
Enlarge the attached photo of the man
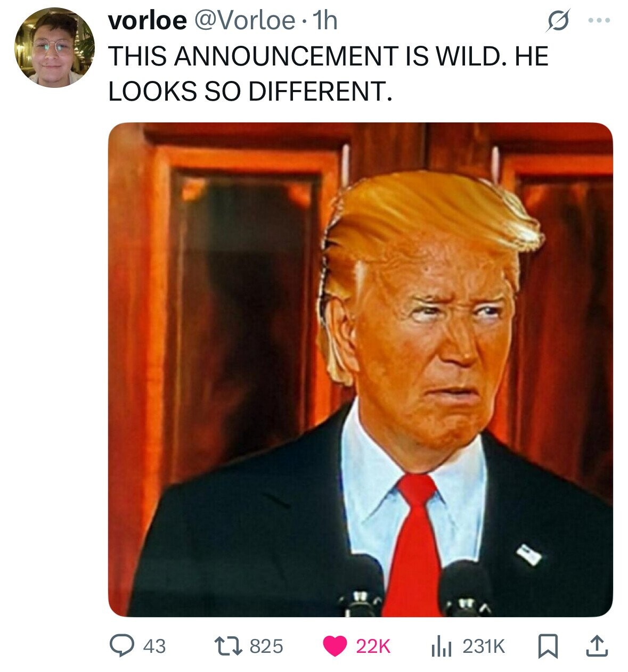(x=360, y=370)
